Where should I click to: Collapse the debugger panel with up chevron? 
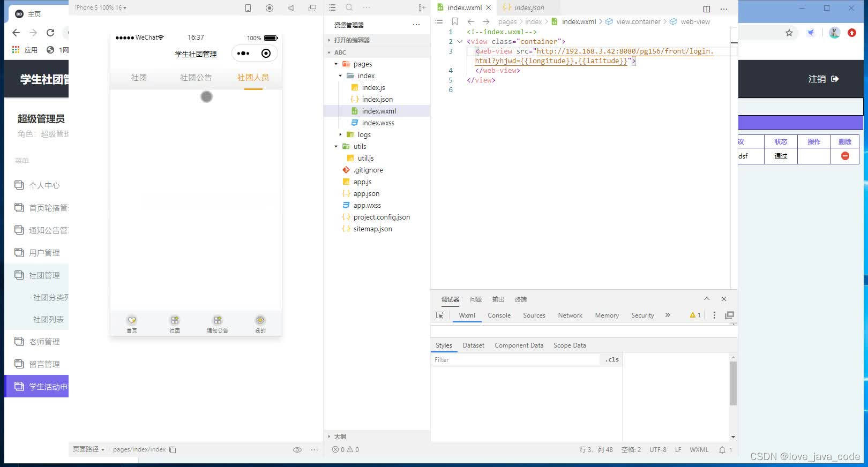click(707, 299)
